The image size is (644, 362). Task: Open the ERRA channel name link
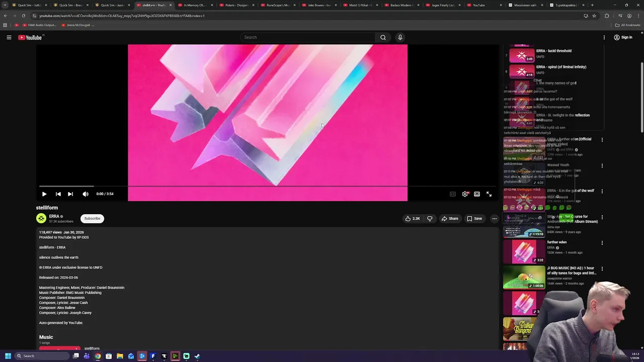[54, 216]
